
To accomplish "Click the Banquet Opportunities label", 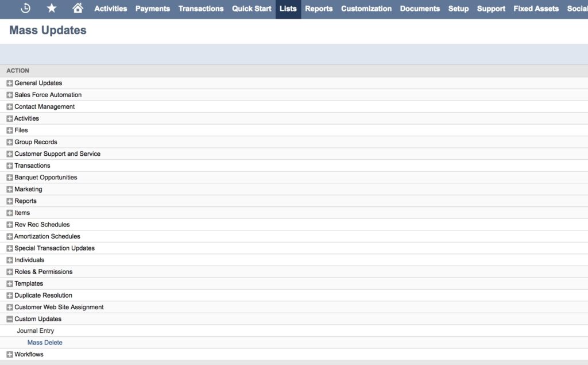I will tap(46, 177).
